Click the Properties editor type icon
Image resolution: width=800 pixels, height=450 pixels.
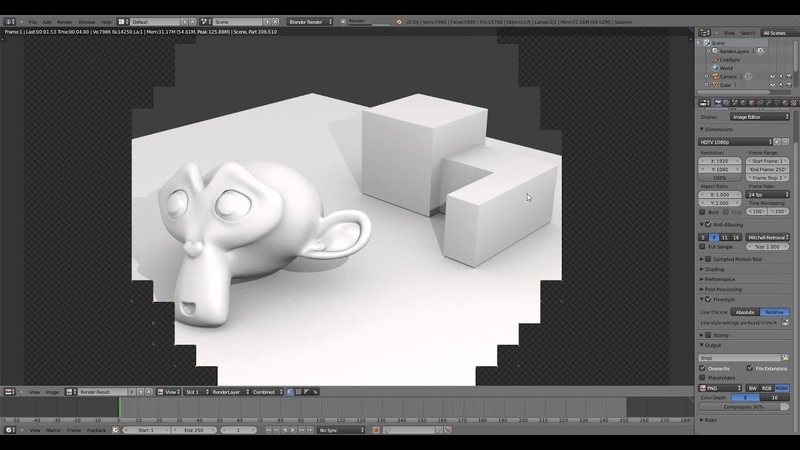704,103
